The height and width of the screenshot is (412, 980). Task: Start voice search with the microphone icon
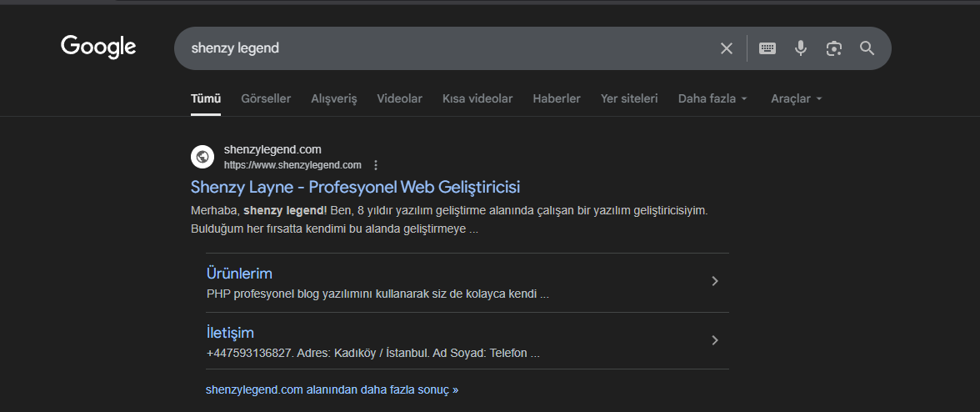801,48
